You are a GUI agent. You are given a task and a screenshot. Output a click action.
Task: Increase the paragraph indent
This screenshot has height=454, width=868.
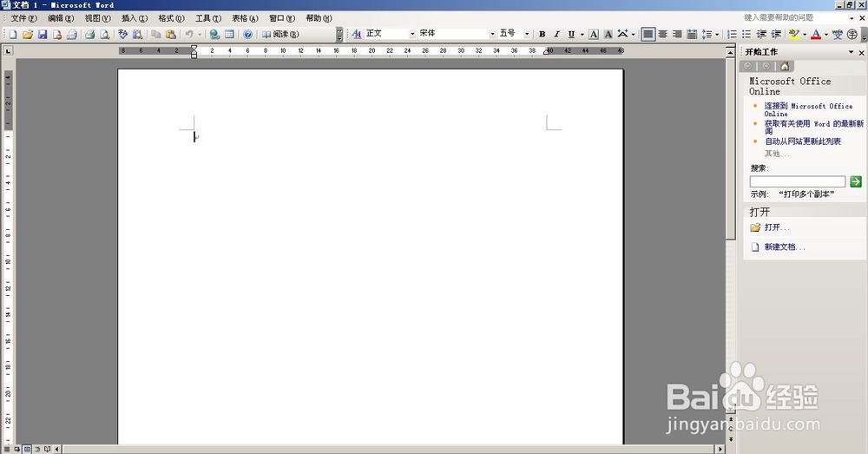pyautogui.click(x=776, y=35)
